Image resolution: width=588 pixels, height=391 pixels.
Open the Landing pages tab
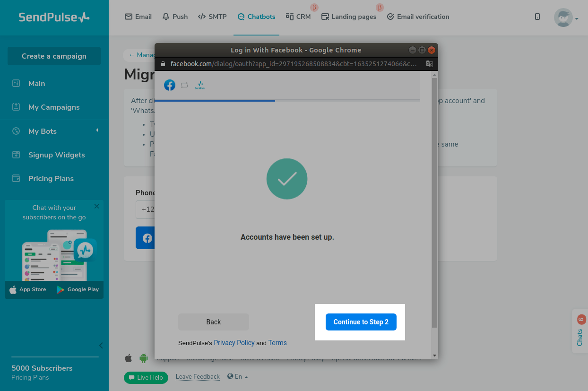click(349, 17)
